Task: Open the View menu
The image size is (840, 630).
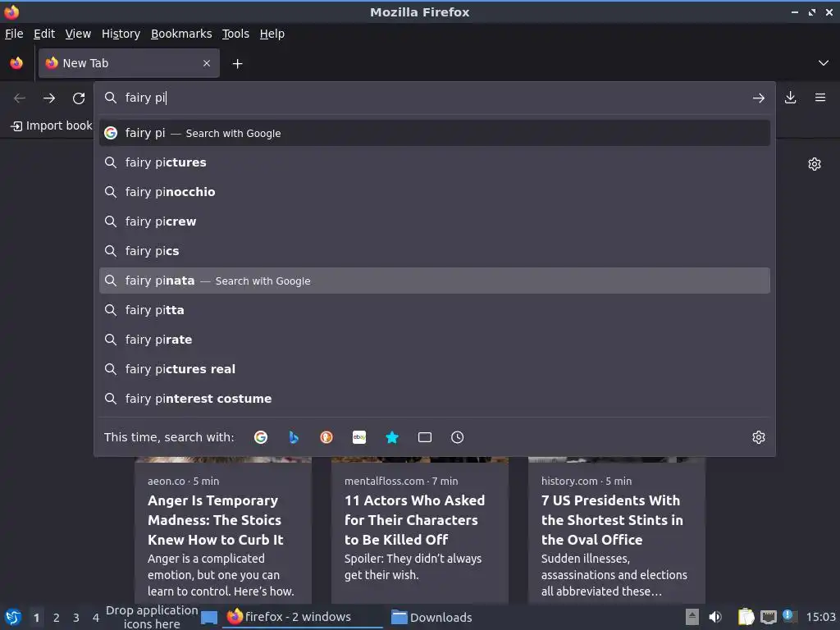Action: coord(78,34)
